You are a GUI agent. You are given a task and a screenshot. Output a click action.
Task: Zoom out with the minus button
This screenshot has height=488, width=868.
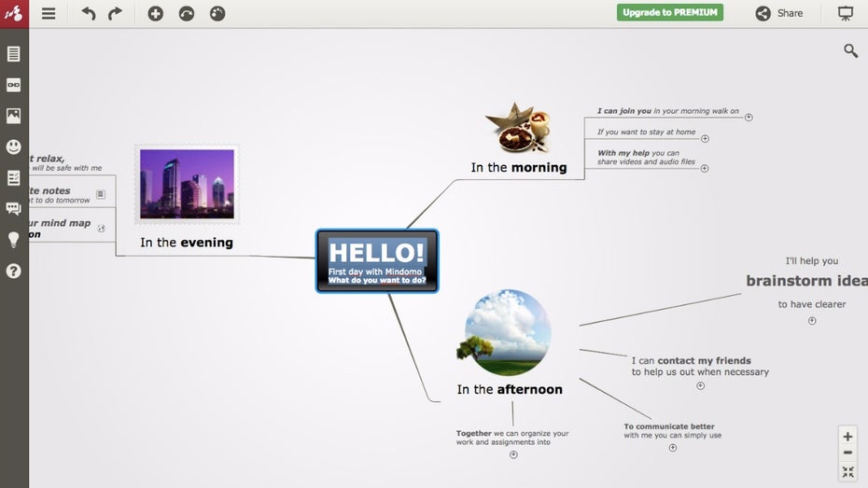coord(847,453)
